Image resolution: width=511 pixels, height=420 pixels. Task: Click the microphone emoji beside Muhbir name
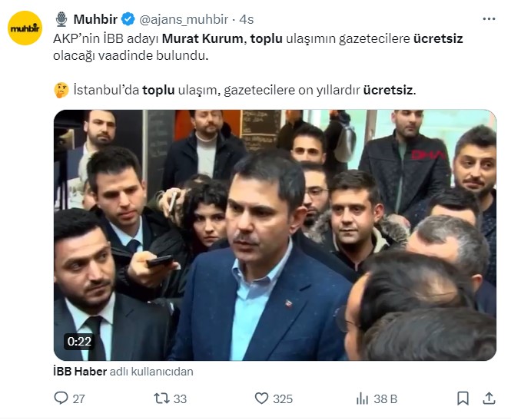pyautogui.click(x=61, y=19)
